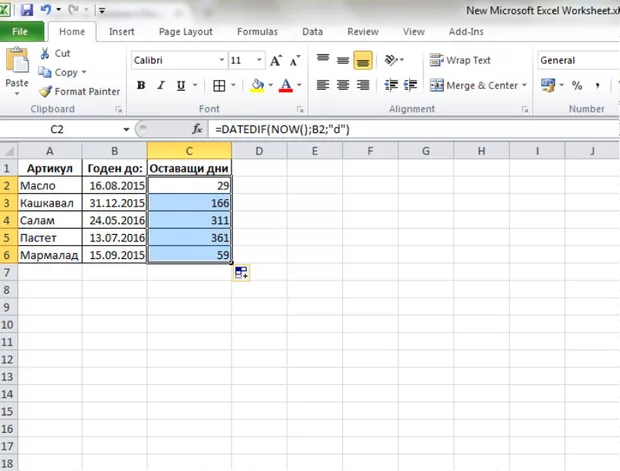Select the Format Painter tool
The height and width of the screenshot is (471, 620).
pyautogui.click(x=80, y=91)
